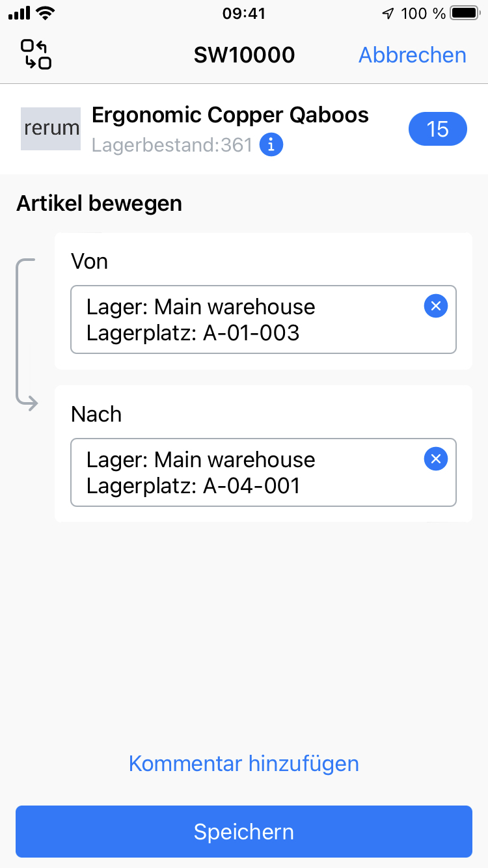
Task: Clear the 'Von' location selection
Action: tap(435, 306)
